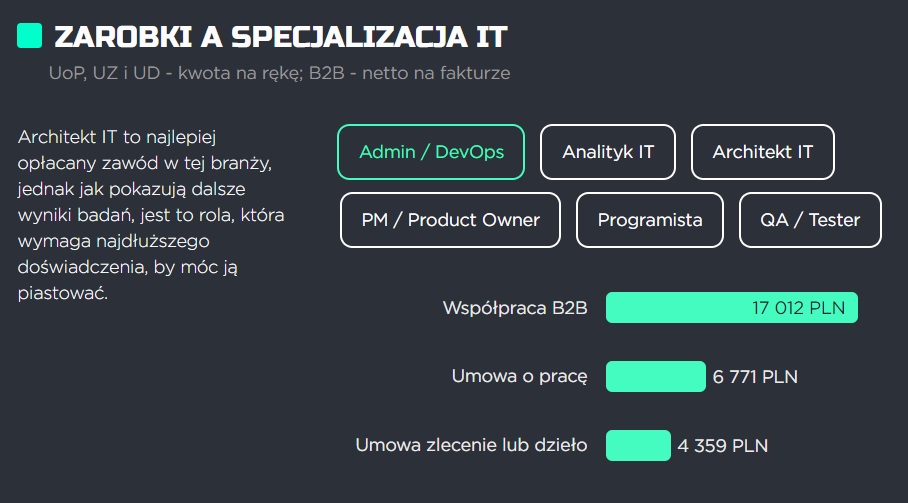Click the descriptive paragraph about Architekt IT
Image resolution: width=908 pixels, height=503 pixels.
point(151,215)
